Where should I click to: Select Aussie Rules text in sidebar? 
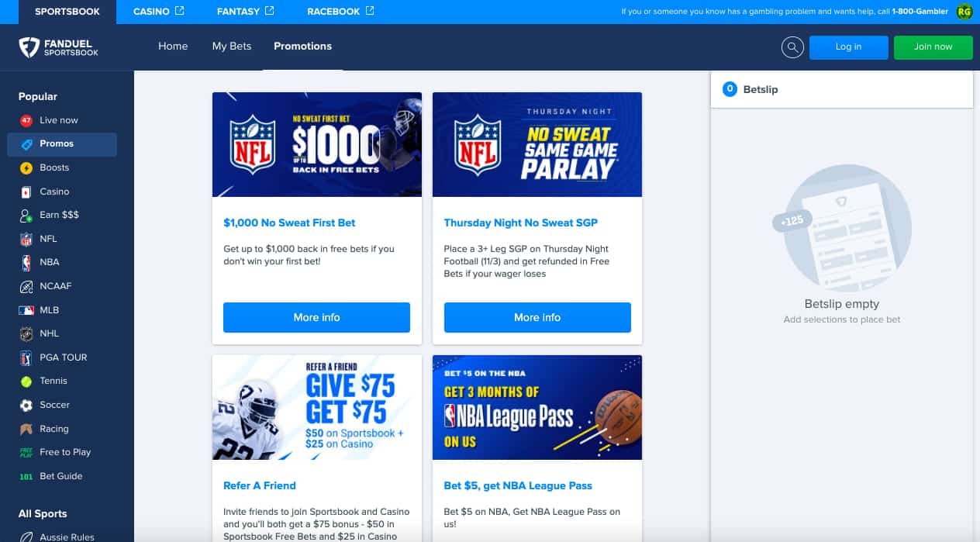67,537
